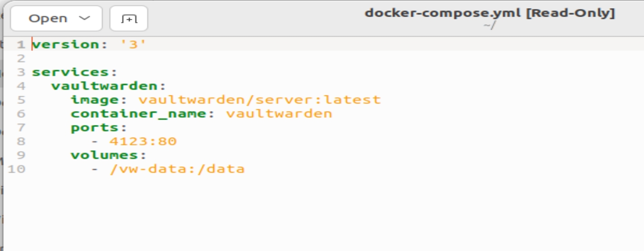Click the 'vaultwarden:' service key on line 4
The image size is (644, 251).
[109, 86]
